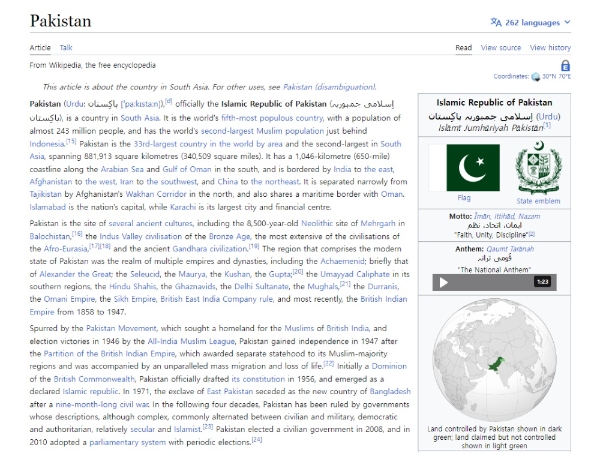Follow the Indonesia link
The image size is (600, 459).
[47, 144]
